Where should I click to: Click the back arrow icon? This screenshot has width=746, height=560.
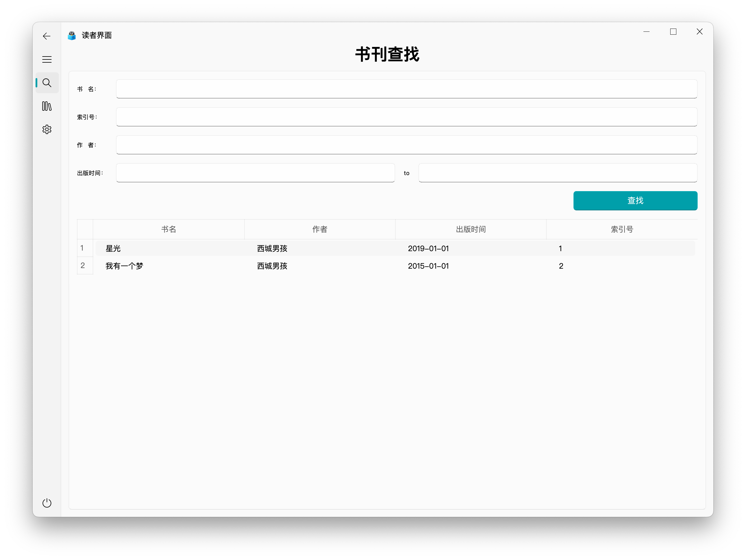(47, 36)
